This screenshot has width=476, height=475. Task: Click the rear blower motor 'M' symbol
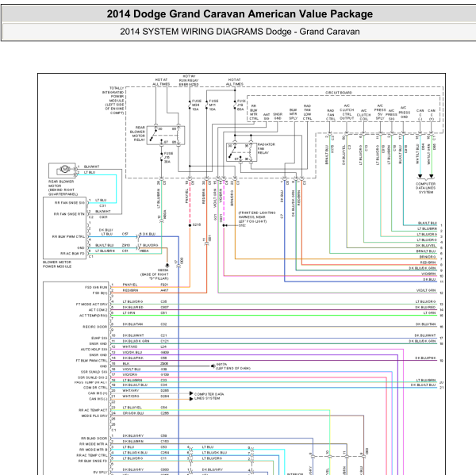pos(64,169)
